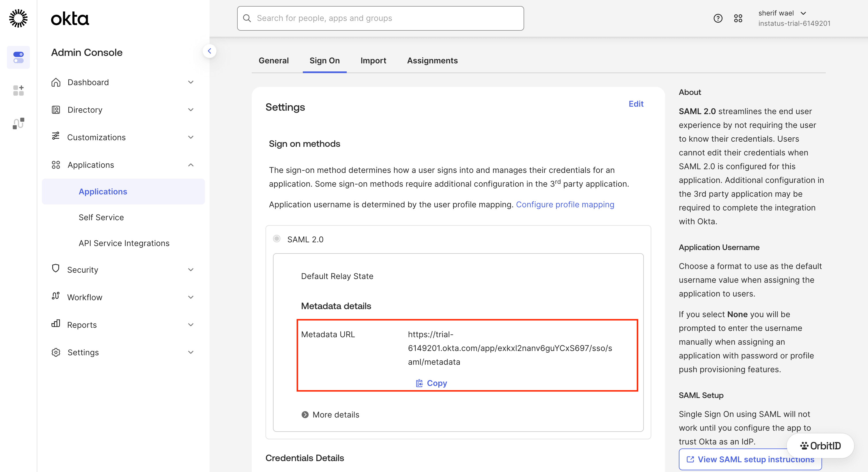Collapse the sidebar with the arrow button
Screen dimensions: 868x472
209,51
